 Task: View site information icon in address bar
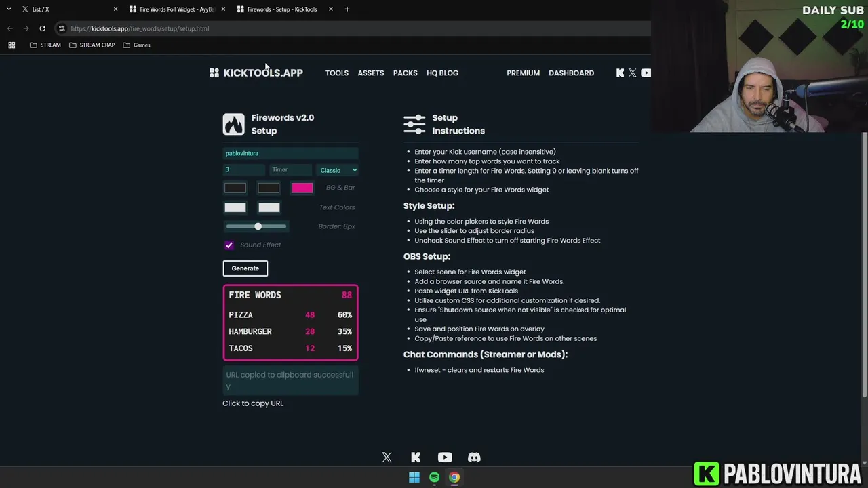point(62,28)
